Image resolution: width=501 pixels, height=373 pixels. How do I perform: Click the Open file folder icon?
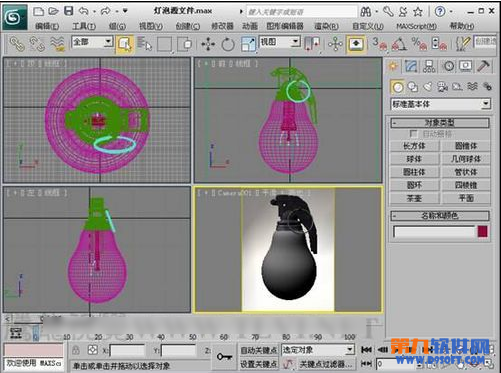(53, 11)
